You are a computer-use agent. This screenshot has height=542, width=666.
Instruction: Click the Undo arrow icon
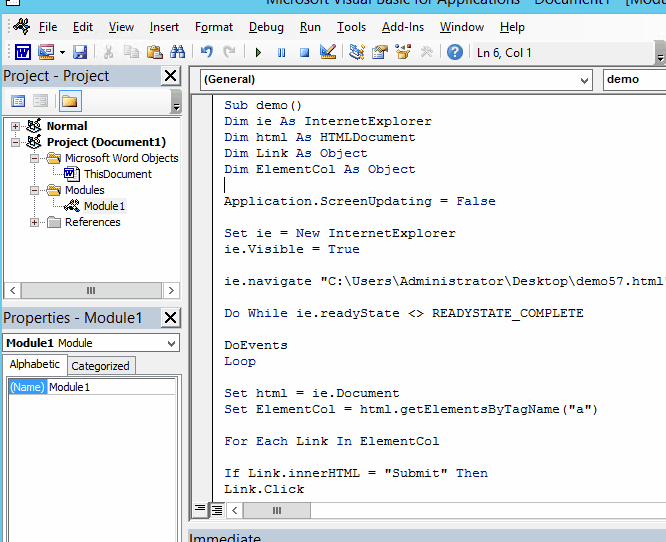coord(206,52)
